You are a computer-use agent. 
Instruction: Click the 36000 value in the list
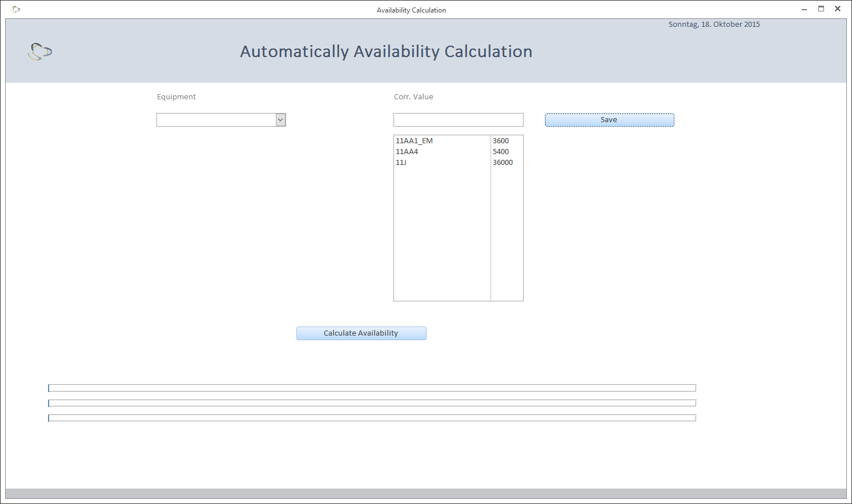(x=503, y=163)
